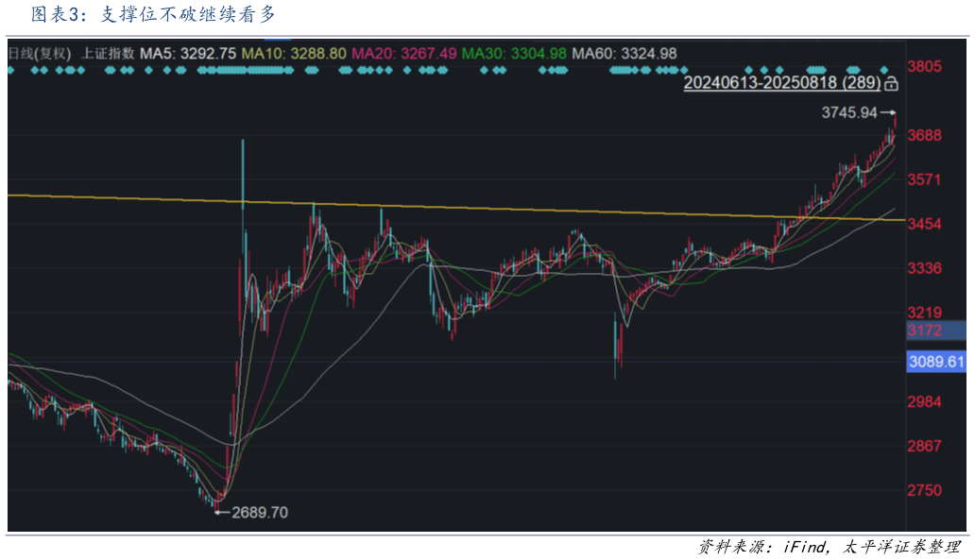Select the blue 3089.61 price tag
Viewport: 975px width, 560px height.
click(x=935, y=362)
